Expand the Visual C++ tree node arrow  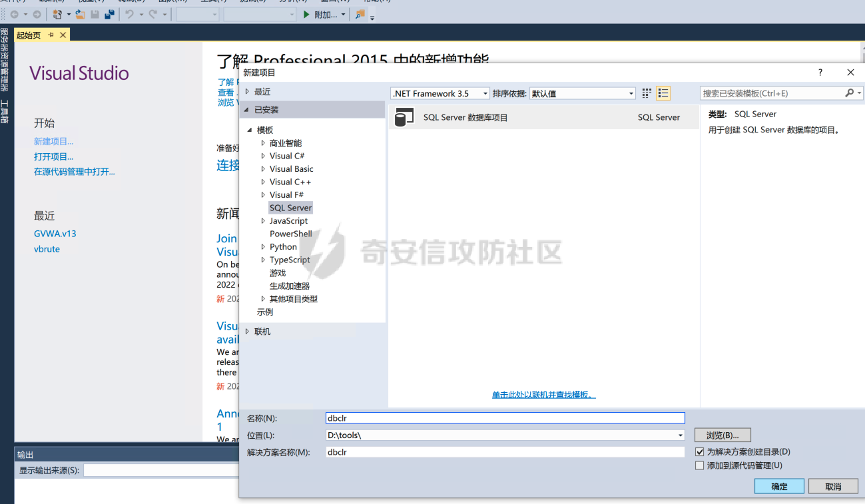[263, 182]
